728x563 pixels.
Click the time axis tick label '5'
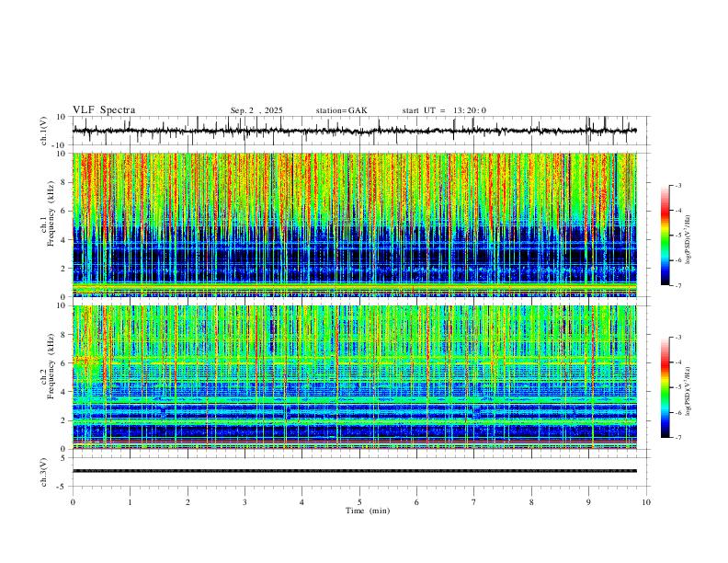coord(359,502)
